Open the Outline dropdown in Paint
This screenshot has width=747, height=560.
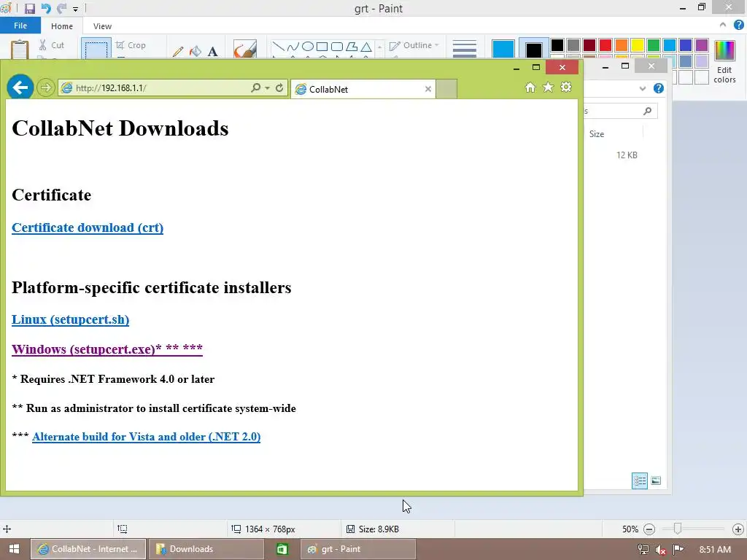click(414, 45)
